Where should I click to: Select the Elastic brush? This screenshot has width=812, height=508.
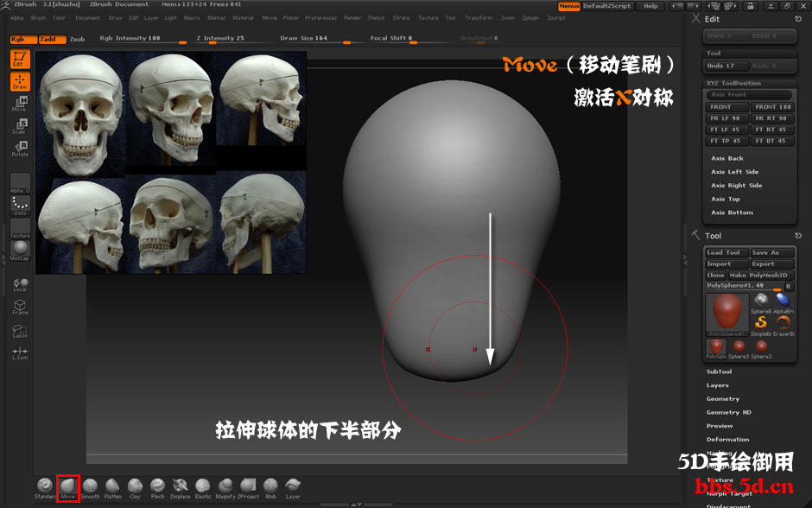click(203, 488)
